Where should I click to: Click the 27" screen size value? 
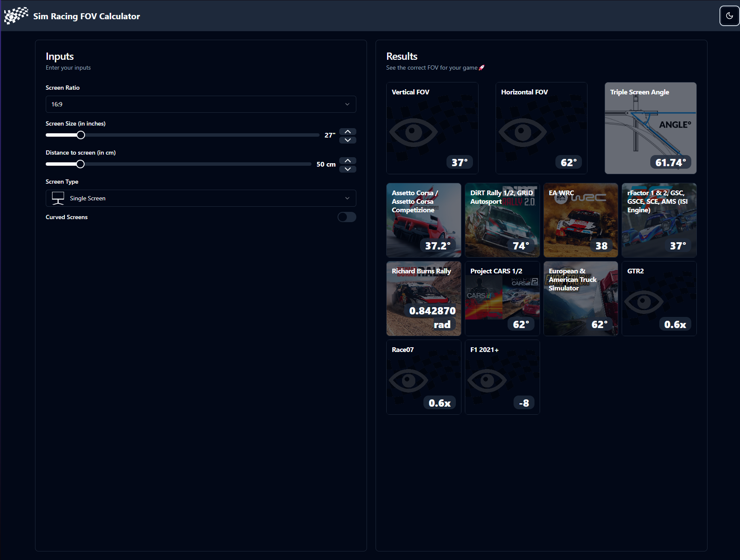tap(330, 135)
